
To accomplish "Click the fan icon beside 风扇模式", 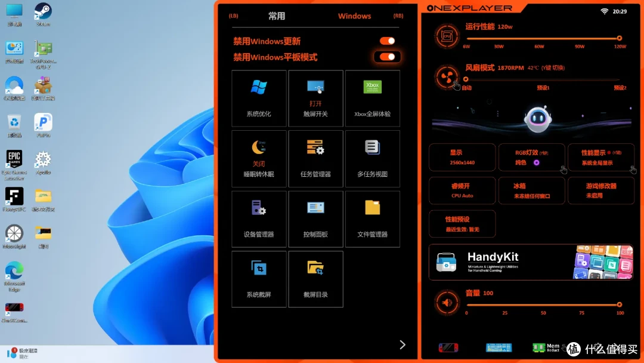I will tap(447, 77).
